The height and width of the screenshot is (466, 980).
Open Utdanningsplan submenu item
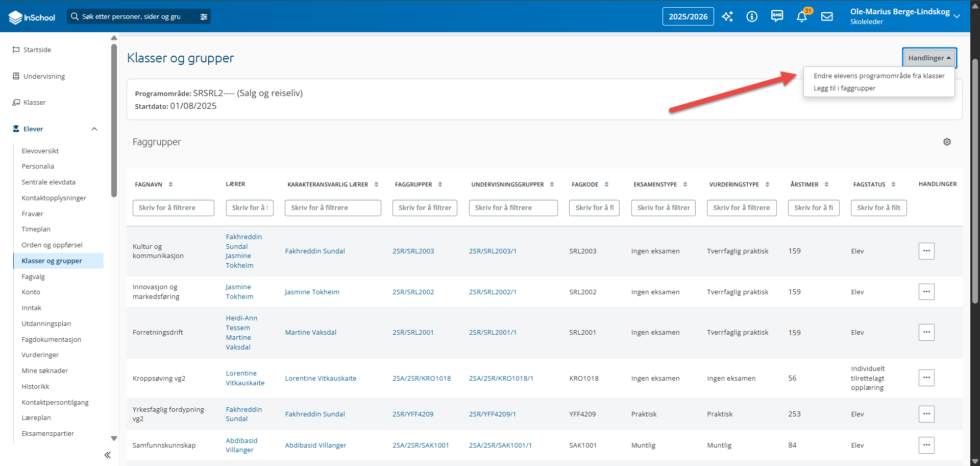[46, 323]
